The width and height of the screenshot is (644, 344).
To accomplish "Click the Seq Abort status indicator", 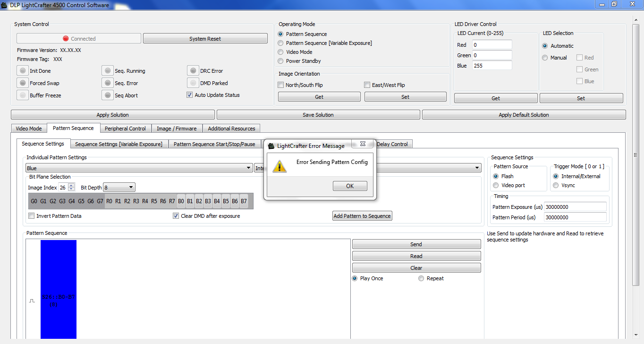I will pos(108,95).
